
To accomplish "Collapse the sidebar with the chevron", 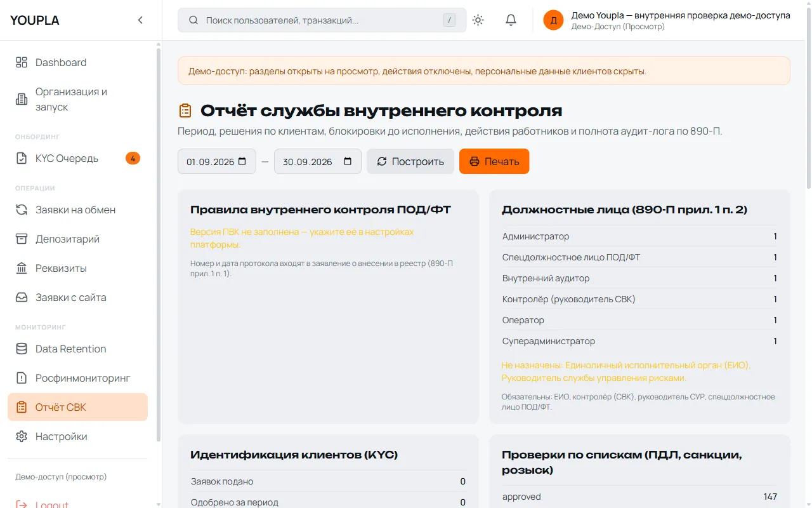I will (x=140, y=20).
